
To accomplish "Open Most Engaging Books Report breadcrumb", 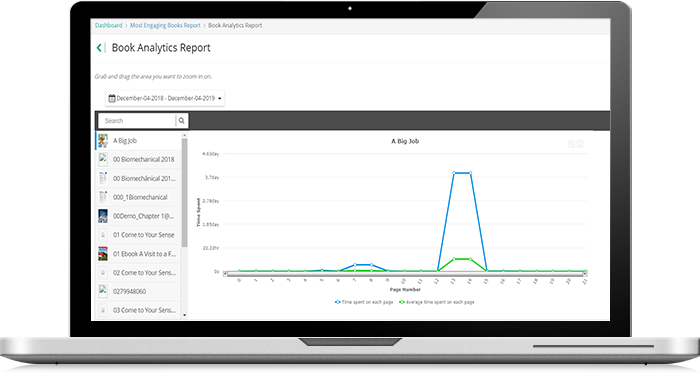I will tap(165, 25).
